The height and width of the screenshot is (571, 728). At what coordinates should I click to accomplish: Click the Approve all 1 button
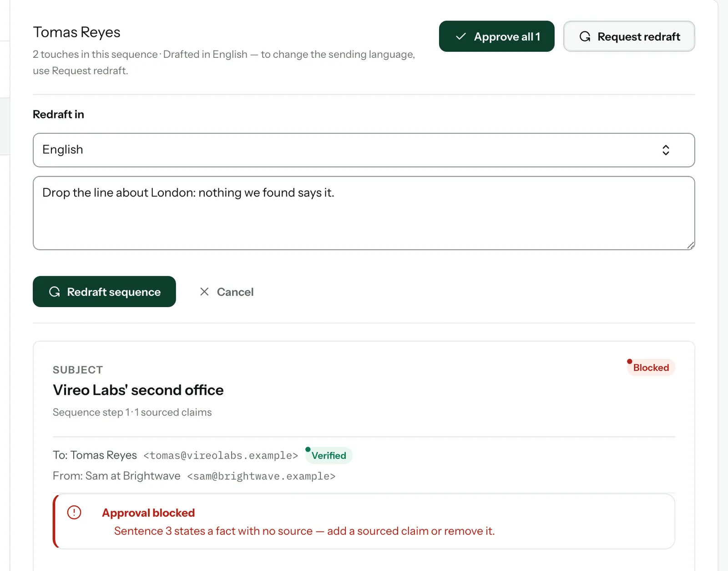point(496,36)
